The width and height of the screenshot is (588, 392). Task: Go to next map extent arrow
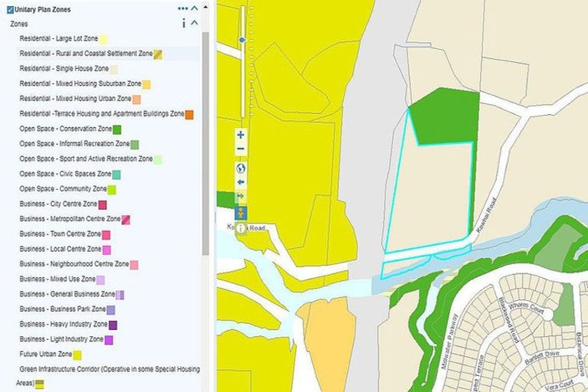[240, 197]
